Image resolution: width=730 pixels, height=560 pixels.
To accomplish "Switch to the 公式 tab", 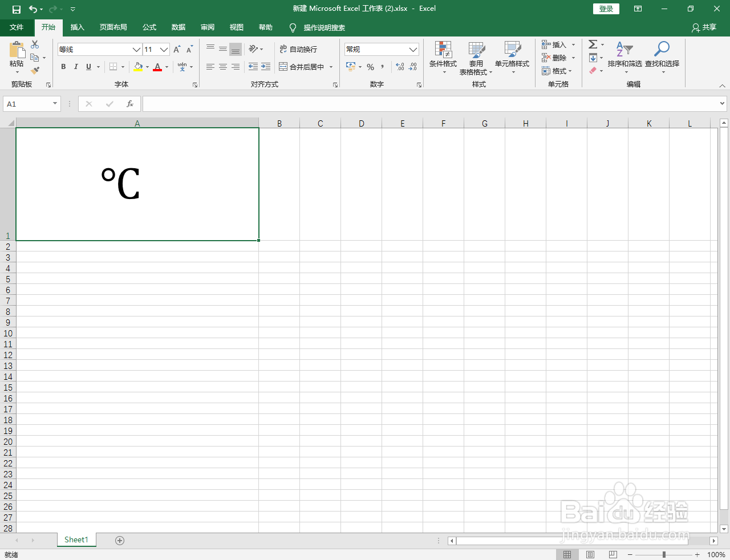I will pyautogui.click(x=149, y=27).
